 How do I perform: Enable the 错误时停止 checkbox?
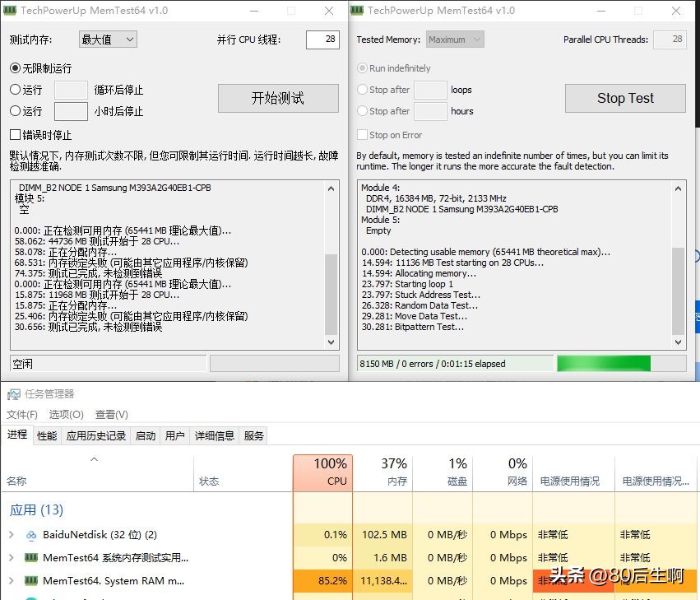coord(13,133)
